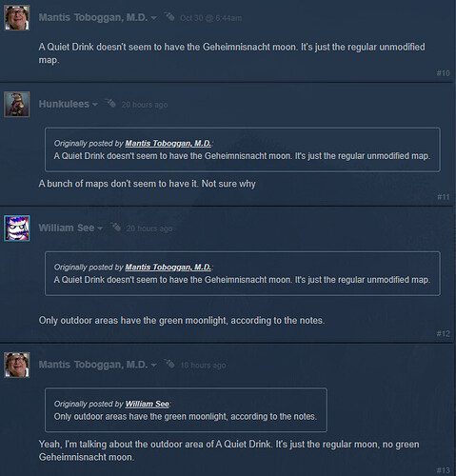Click the award icon on post #10
Image resolution: width=456 pixels, height=476 pixels.
click(x=169, y=16)
